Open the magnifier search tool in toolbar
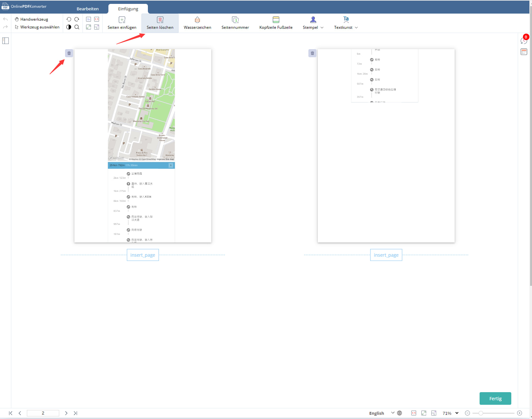Image resolution: width=532 pixels, height=419 pixels. [x=77, y=27]
